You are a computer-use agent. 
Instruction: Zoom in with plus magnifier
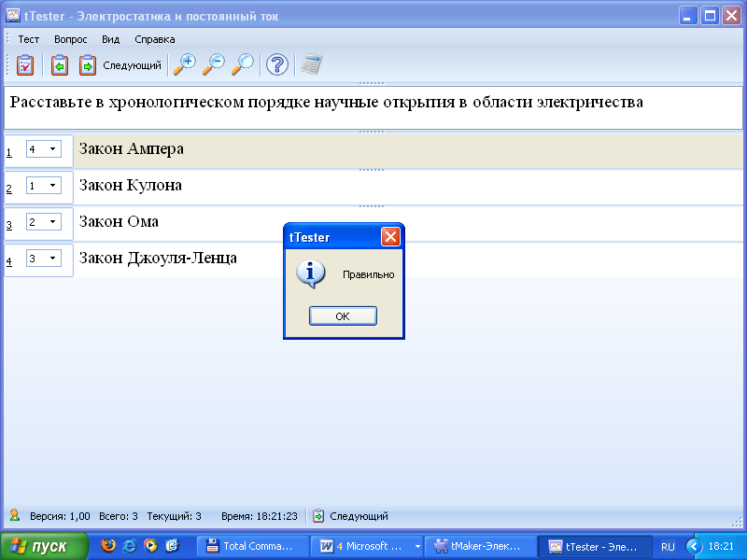(x=184, y=64)
